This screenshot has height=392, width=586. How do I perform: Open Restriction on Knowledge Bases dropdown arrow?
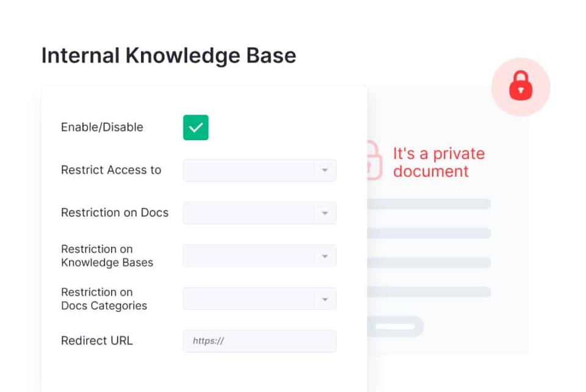pos(325,256)
